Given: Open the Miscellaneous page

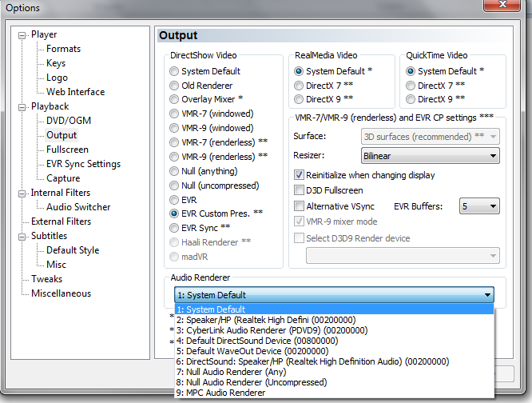Looking at the screenshot, I should pyautogui.click(x=61, y=293).
